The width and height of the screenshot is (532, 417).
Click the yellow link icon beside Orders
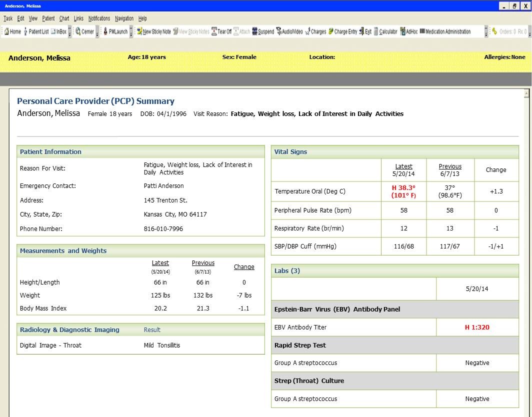coord(494,31)
